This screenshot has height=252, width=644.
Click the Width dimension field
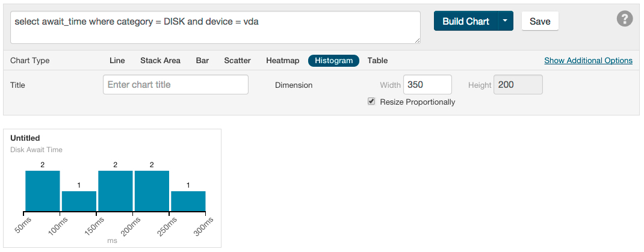[427, 85]
